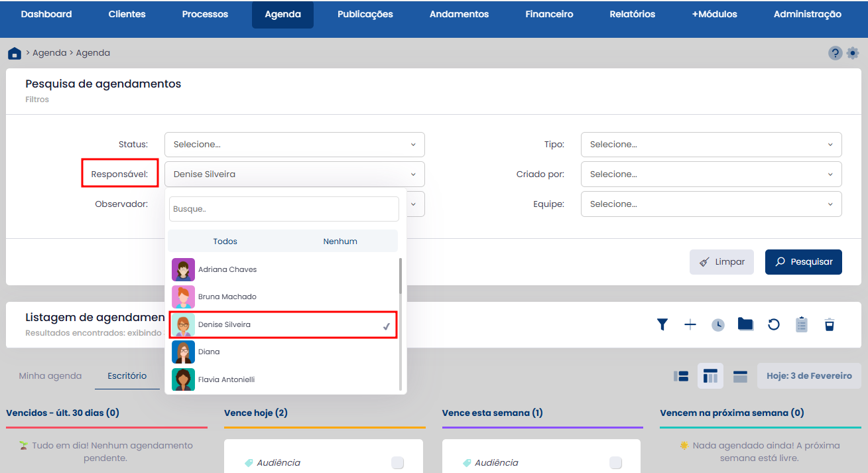The width and height of the screenshot is (868, 473).
Task: Click the plus icon to add appointment
Action: tap(690, 324)
